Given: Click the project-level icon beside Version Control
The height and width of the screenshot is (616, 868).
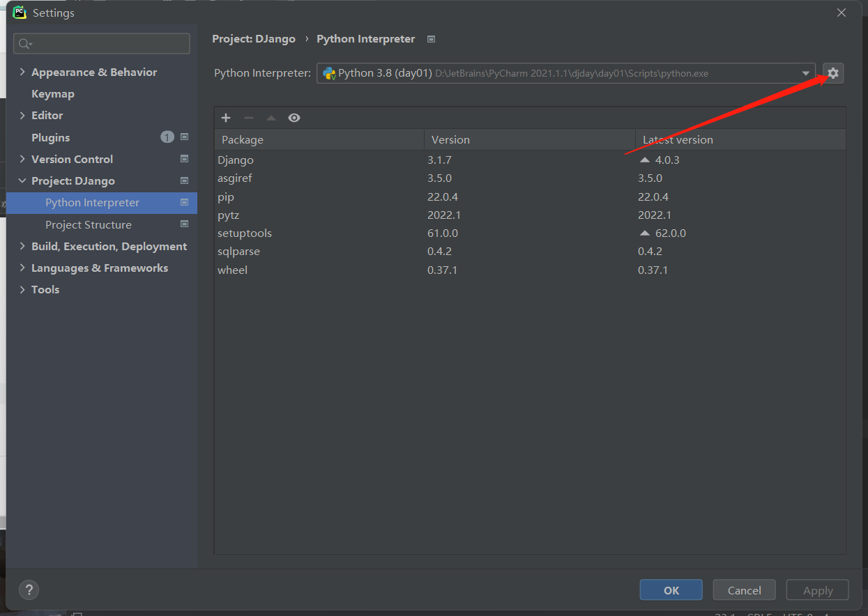Looking at the screenshot, I should (x=185, y=159).
